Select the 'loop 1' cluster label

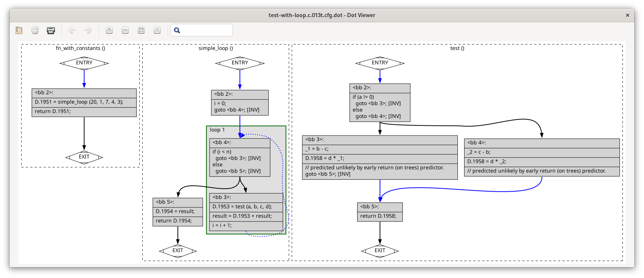click(217, 130)
